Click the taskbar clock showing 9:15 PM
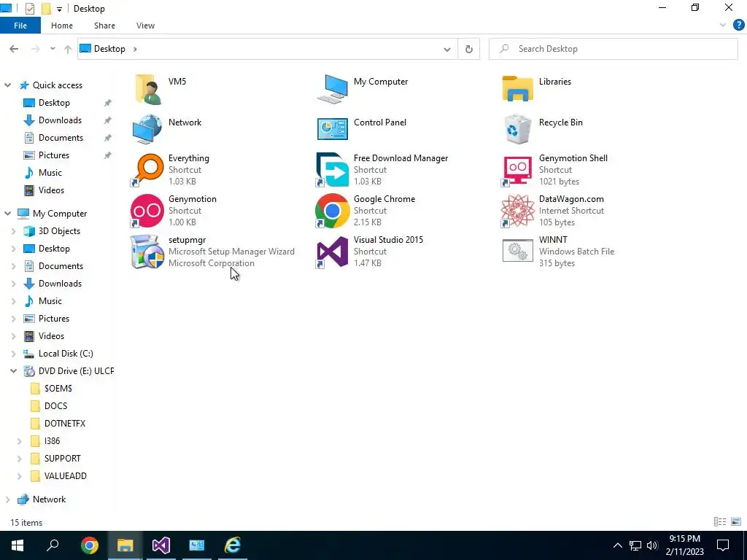 [684, 545]
